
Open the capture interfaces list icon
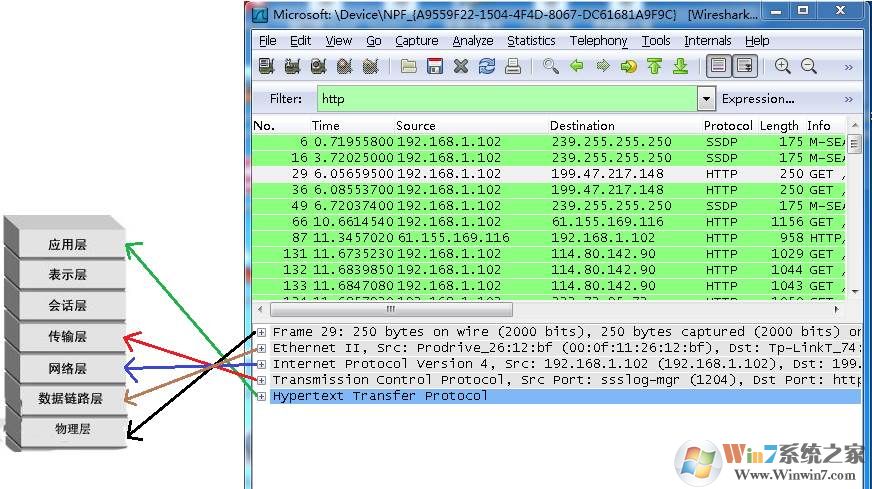266,67
